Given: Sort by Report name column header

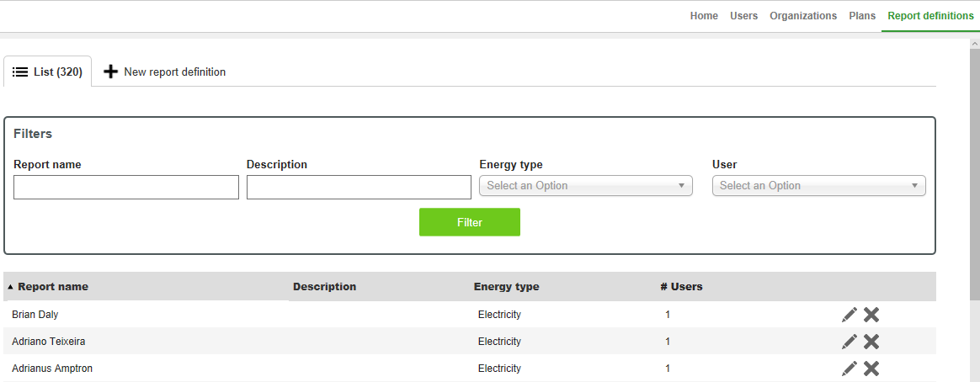Looking at the screenshot, I should (x=52, y=287).
